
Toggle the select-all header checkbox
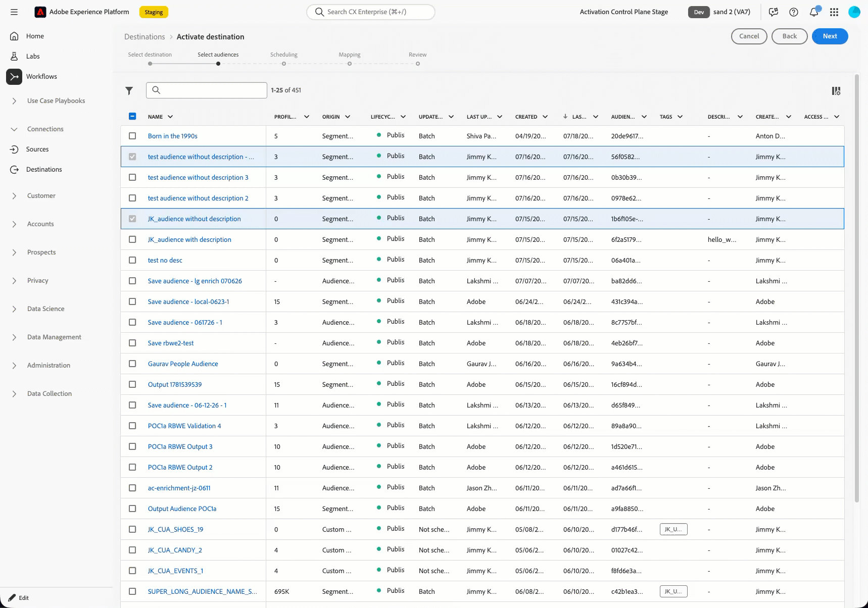(132, 116)
